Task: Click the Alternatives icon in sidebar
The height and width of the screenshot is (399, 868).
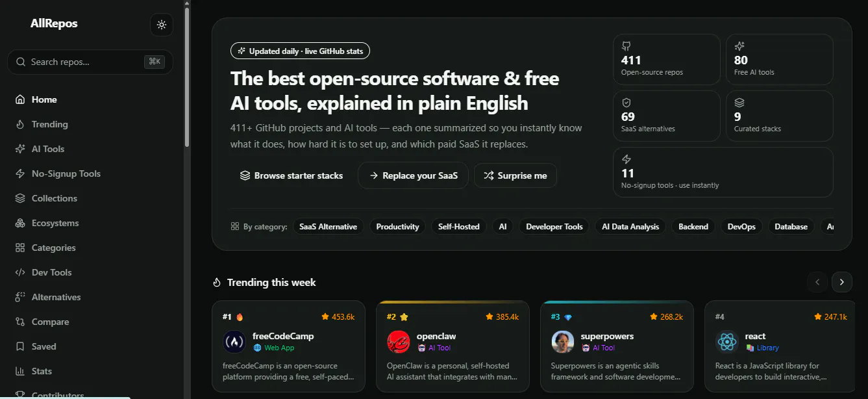Action: pos(19,297)
